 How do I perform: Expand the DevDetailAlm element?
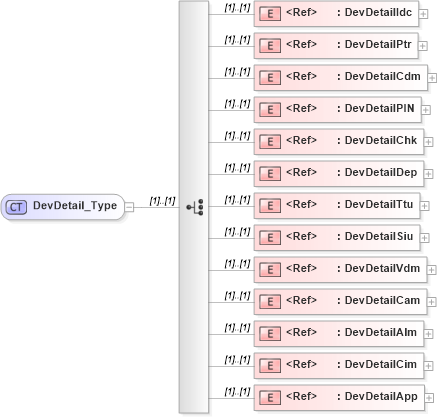click(428, 334)
